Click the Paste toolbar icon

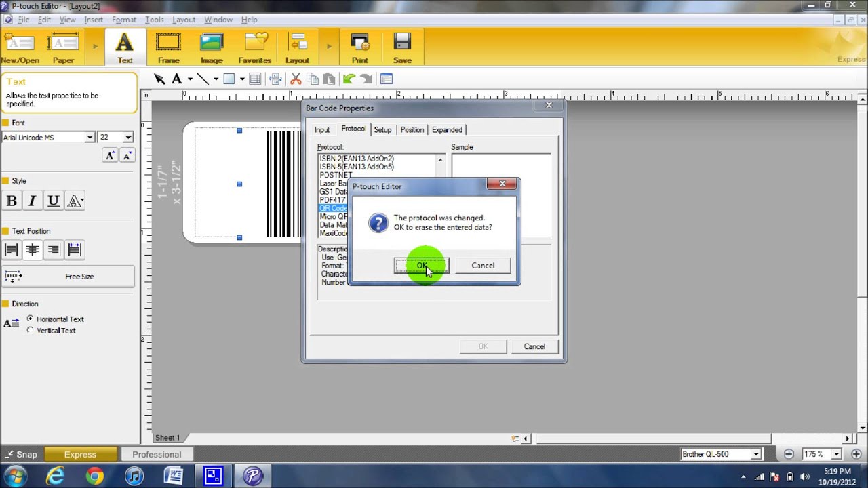(329, 79)
